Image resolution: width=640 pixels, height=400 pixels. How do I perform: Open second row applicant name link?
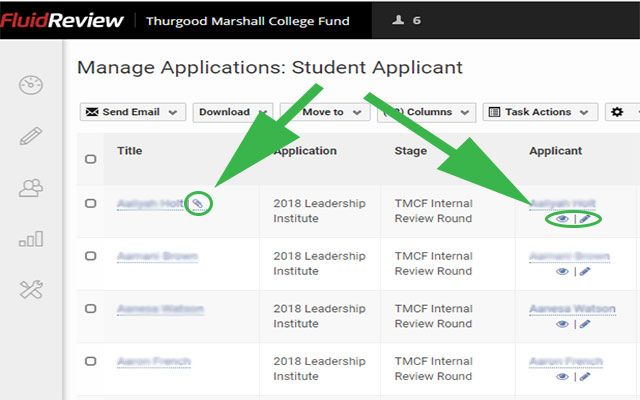(x=569, y=256)
